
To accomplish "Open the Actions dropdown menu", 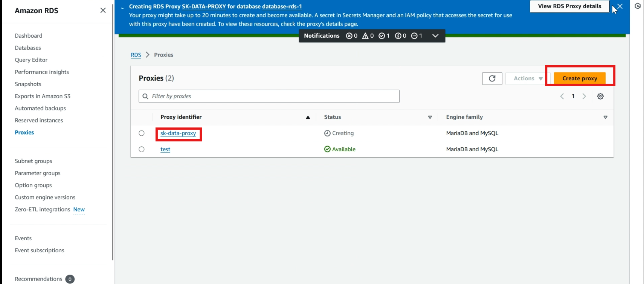I will coord(528,78).
